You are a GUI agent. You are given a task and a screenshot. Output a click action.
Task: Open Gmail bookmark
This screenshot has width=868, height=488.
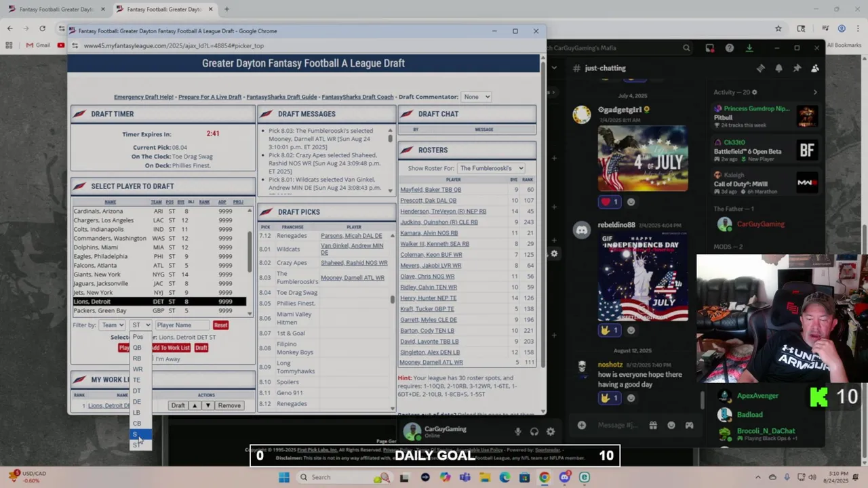click(38, 45)
